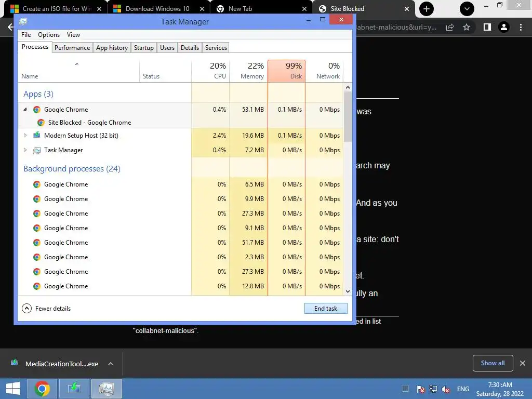Click the process list scrollbar thumb
The image size is (532, 399).
tap(348, 117)
